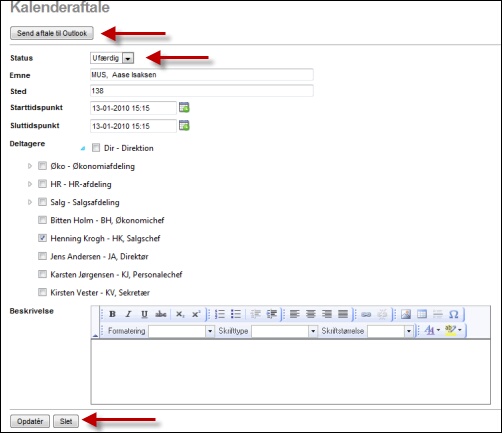
Task: Check the Bitten Holm participant box
Action: [42, 220]
